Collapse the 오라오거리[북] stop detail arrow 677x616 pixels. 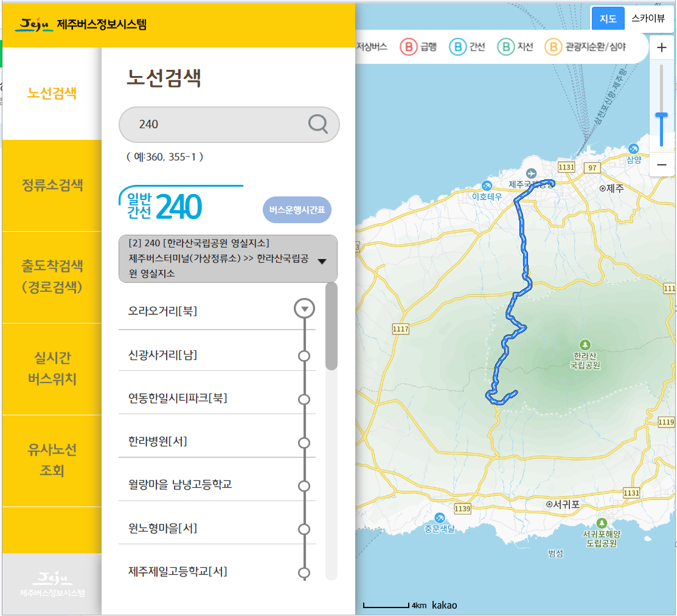pyautogui.click(x=304, y=308)
